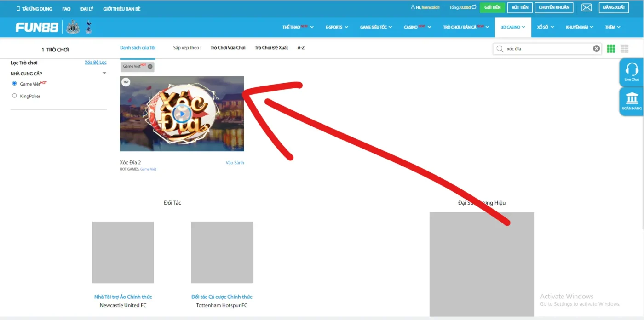This screenshot has height=320, width=644.
Task: Click the game search input field
Action: [547, 48]
